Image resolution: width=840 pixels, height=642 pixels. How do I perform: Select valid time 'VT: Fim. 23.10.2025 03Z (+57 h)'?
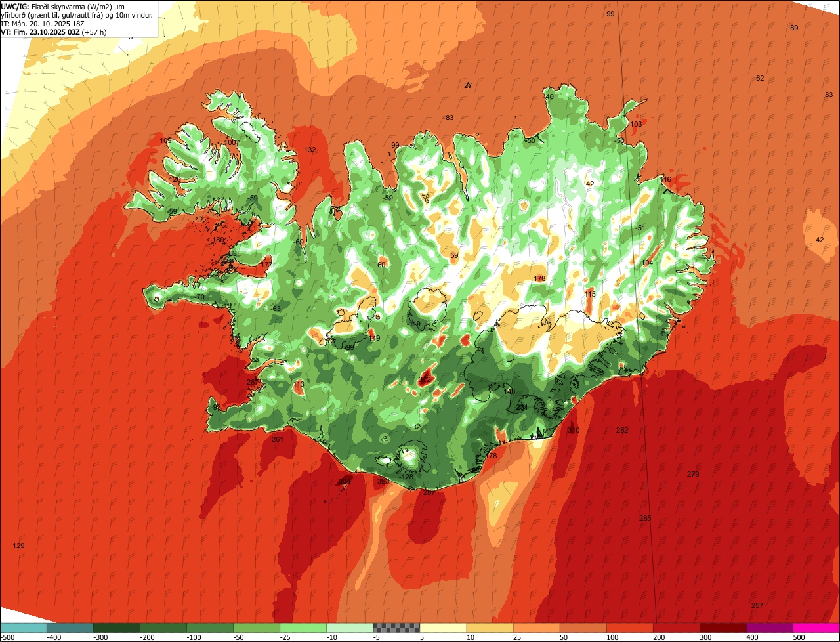click(54, 32)
